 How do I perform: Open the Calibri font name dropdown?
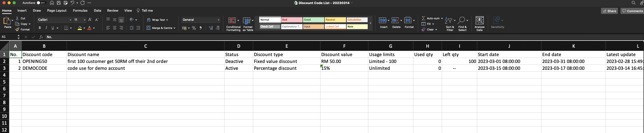(x=70, y=20)
